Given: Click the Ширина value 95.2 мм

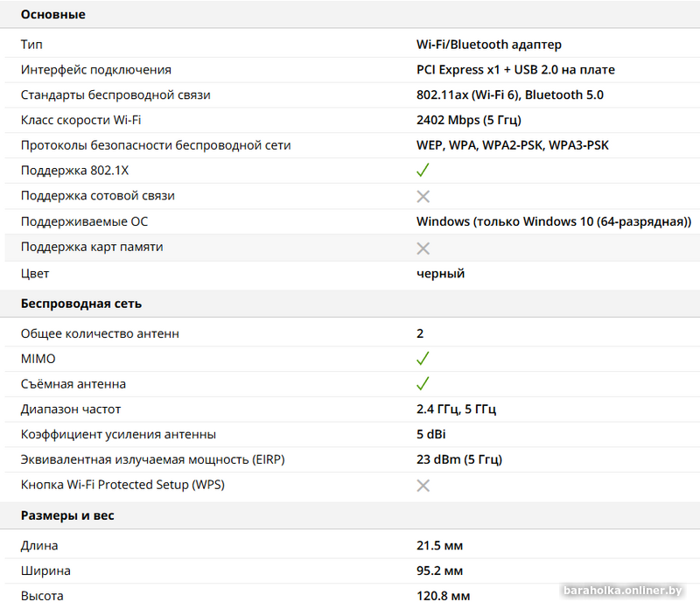Looking at the screenshot, I should point(439,570).
